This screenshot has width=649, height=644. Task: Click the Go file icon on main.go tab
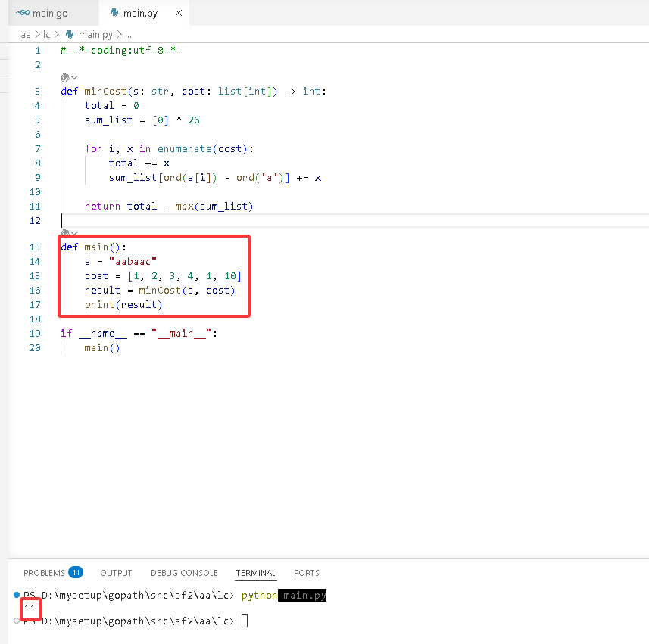[23, 13]
